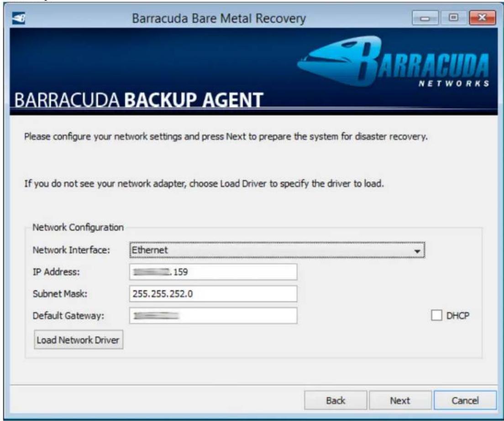Click the Default Gateway field
Screen dimensions: 504x421
click(x=213, y=316)
